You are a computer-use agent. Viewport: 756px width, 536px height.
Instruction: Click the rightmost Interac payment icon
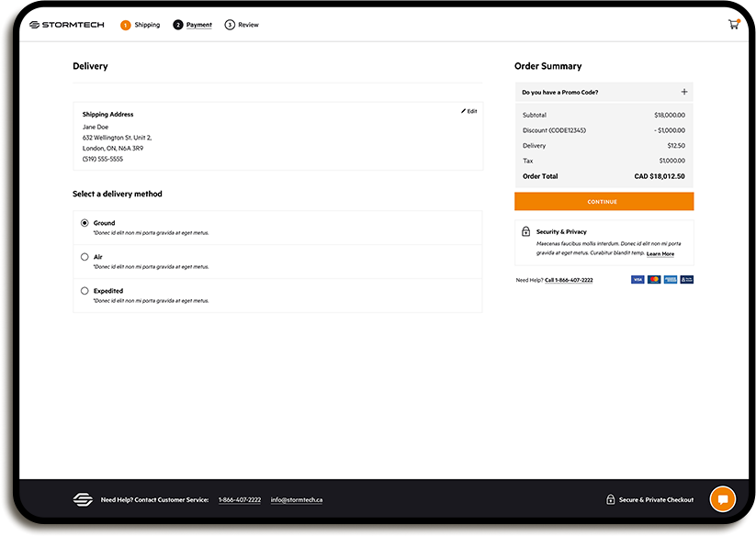[687, 279]
